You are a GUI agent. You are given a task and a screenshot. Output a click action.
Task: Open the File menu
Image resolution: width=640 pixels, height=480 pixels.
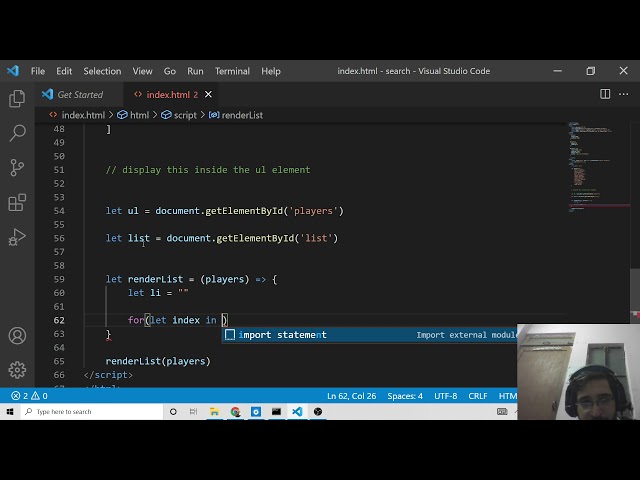coord(38,71)
